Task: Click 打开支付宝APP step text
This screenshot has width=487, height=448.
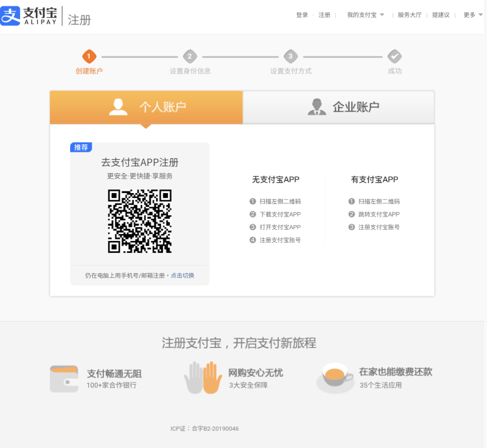Action: click(280, 227)
